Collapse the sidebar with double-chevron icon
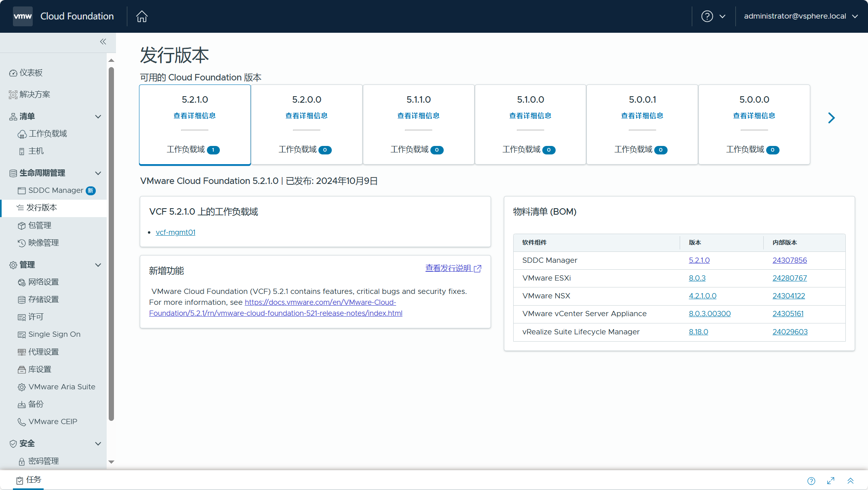 pos(103,42)
